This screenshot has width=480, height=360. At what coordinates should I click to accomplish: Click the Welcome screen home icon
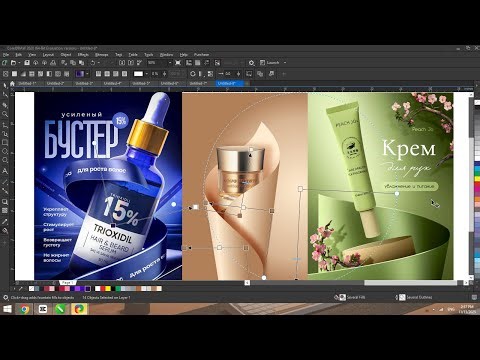click(x=12, y=83)
